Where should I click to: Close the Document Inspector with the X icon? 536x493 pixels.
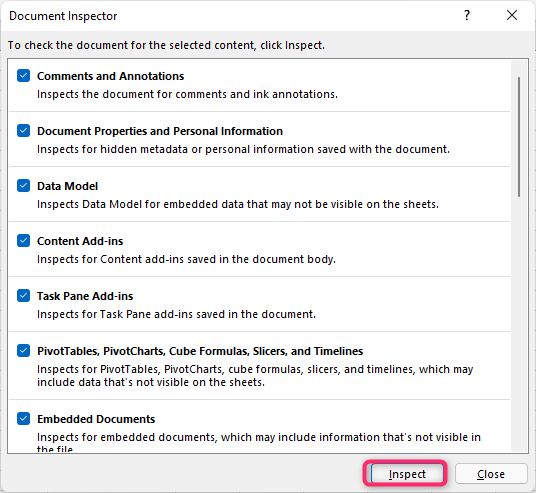coord(512,15)
